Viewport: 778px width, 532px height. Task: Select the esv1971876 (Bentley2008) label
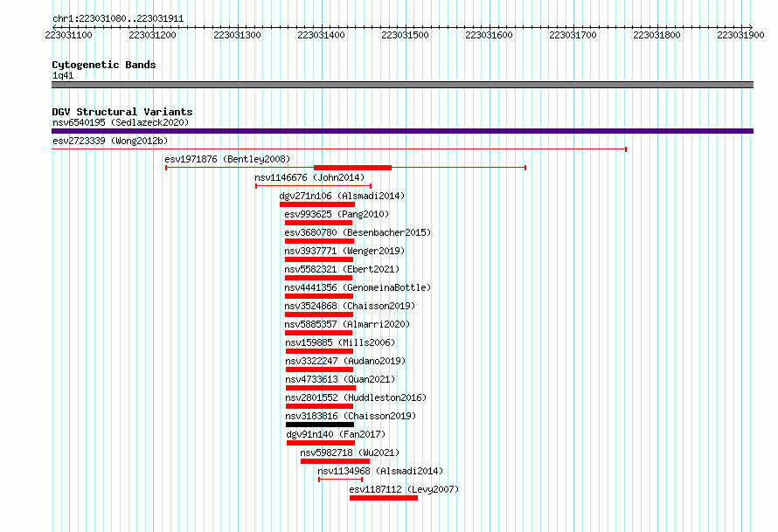click(227, 159)
